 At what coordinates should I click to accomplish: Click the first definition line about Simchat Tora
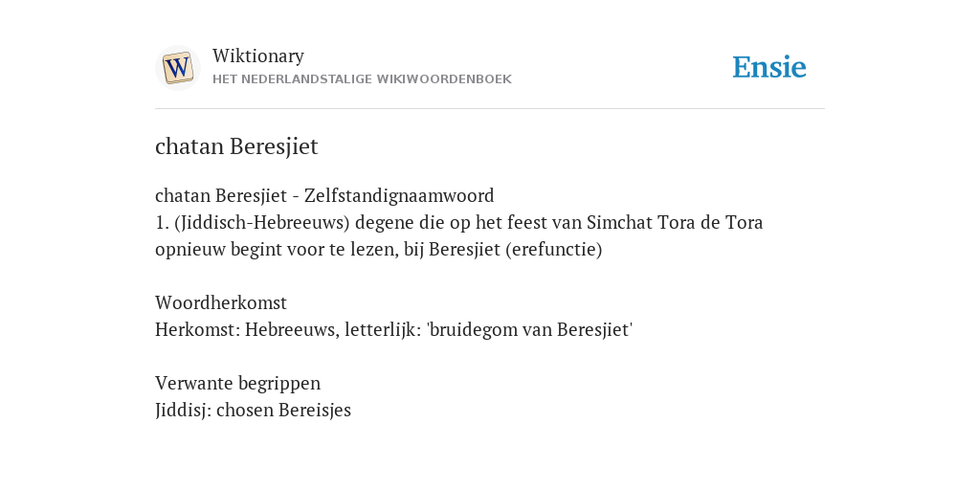coord(458,222)
